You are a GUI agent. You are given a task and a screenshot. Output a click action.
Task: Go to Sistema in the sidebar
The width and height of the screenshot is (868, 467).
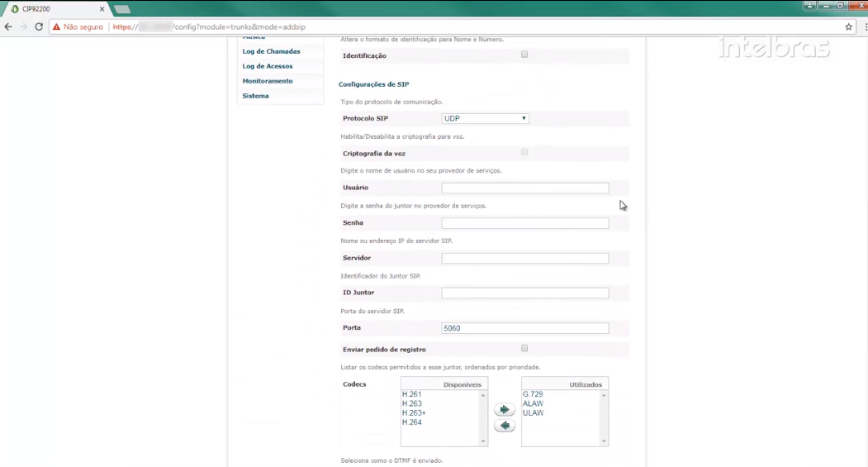[x=255, y=96]
